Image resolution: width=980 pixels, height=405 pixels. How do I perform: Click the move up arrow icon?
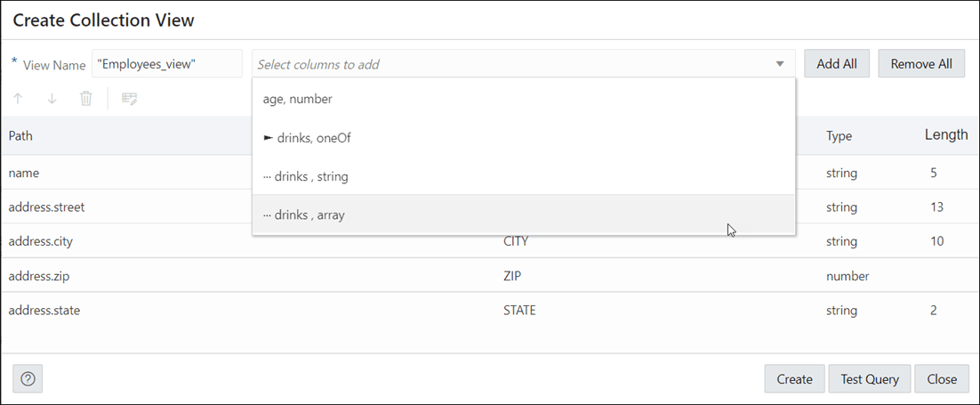tap(19, 99)
